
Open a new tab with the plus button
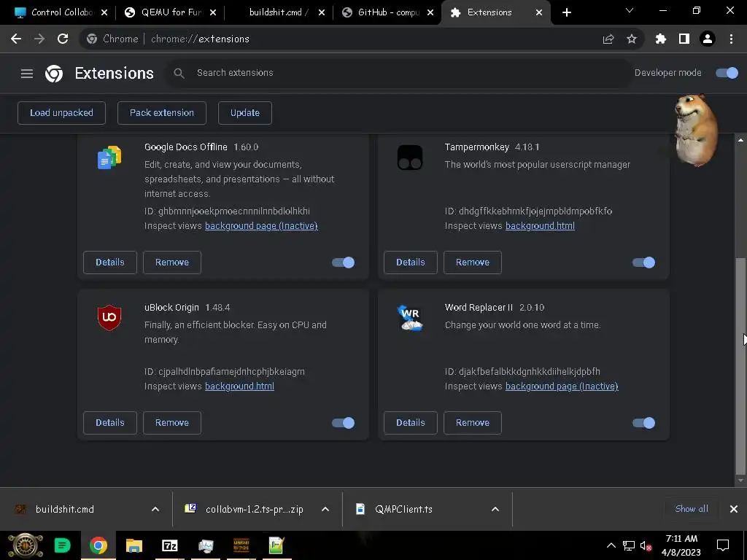pyautogui.click(x=566, y=12)
